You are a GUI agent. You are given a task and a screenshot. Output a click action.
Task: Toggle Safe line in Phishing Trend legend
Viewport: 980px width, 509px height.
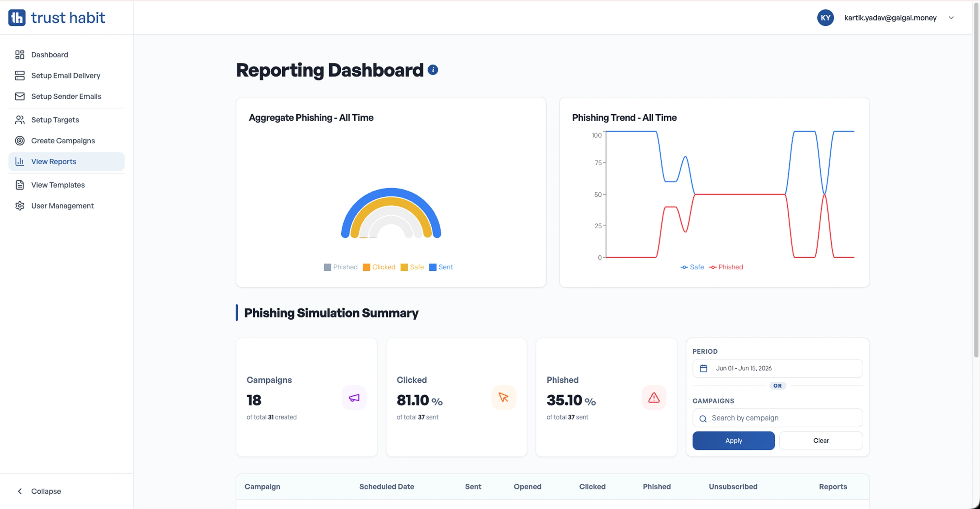[x=692, y=267]
